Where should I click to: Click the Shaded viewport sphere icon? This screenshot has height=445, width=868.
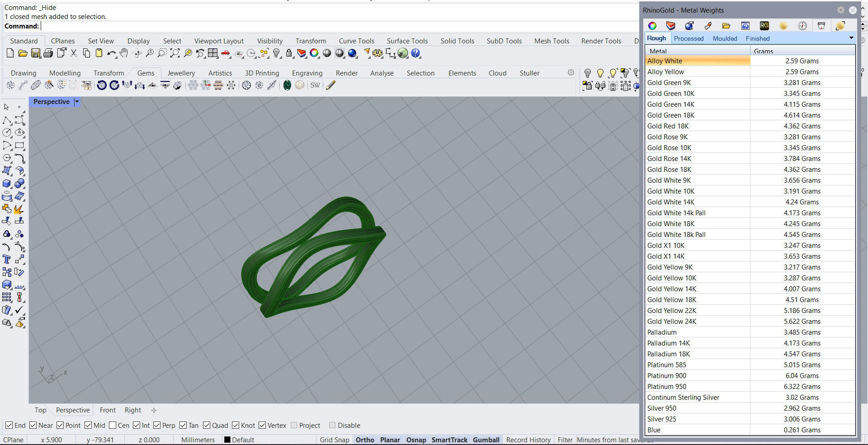326,53
